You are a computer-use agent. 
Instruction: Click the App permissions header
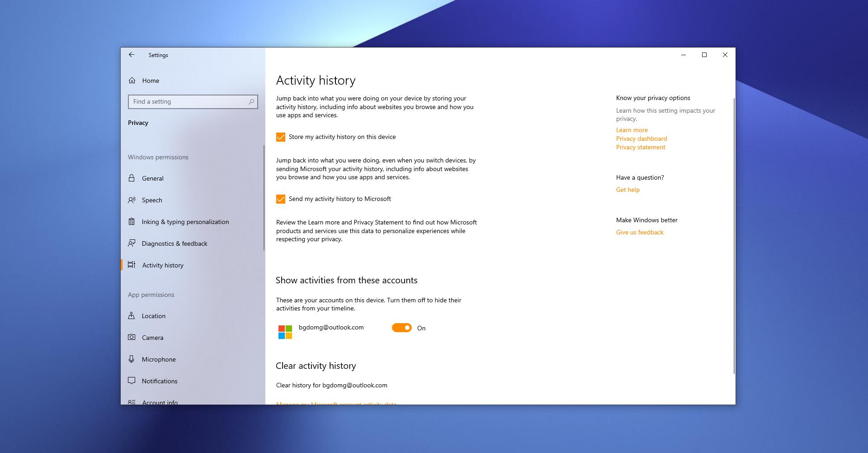pyautogui.click(x=151, y=295)
